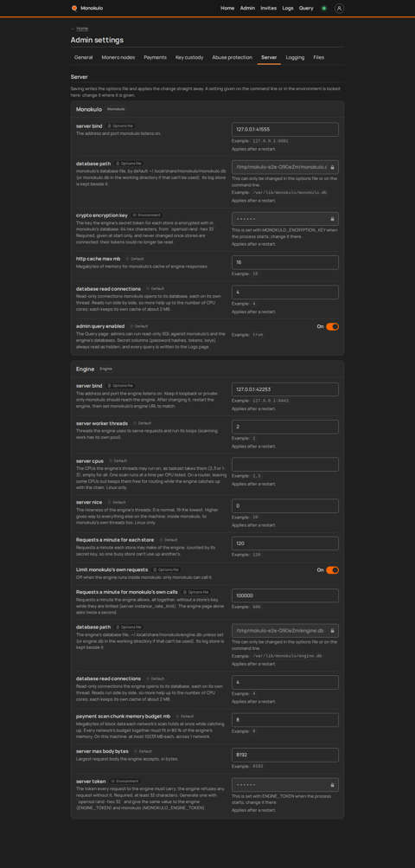Click the crypto encryption key masked field
The height and width of the screenshot is (868, 415).
(x=285, y=219)
